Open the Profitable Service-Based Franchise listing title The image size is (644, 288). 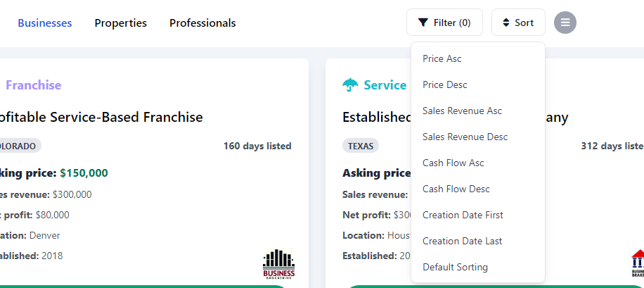[102, 117]
